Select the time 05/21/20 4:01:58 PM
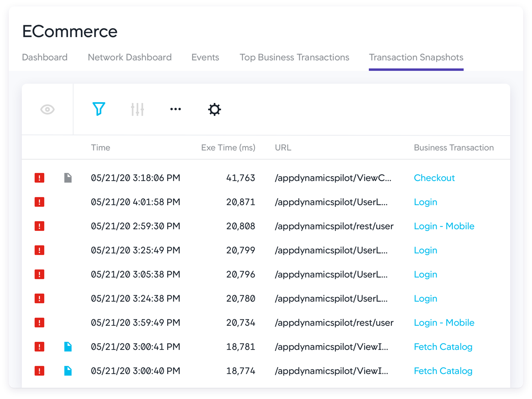Screen dimensions: 532x399 point(135,202)
